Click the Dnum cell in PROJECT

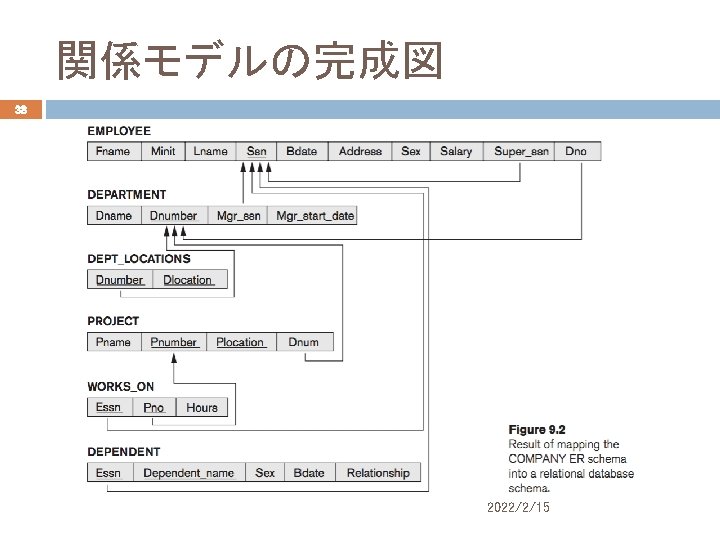coord(305,342)
